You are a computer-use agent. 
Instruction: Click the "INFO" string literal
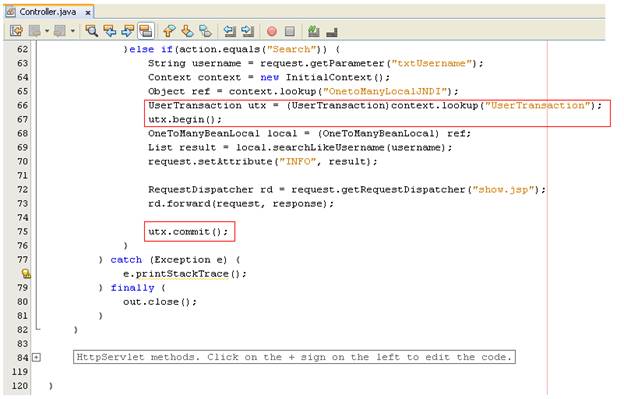coord(298,162)
